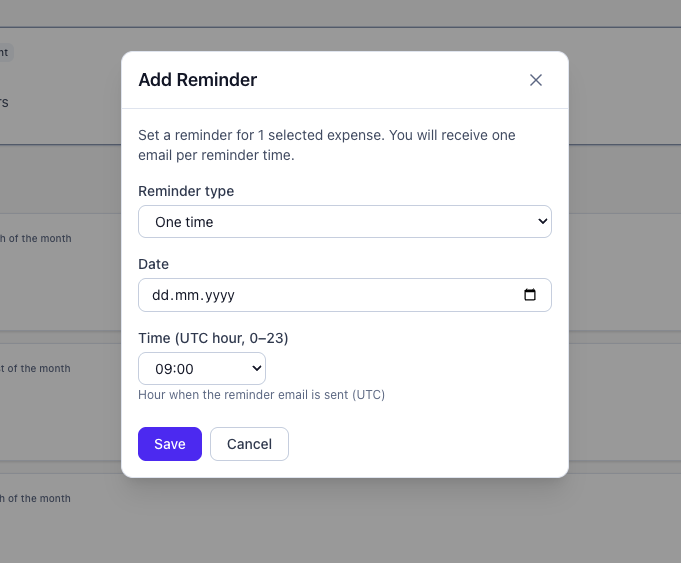
Task: Click the reminder description paragraph
Action: click(x=326, y=145)
